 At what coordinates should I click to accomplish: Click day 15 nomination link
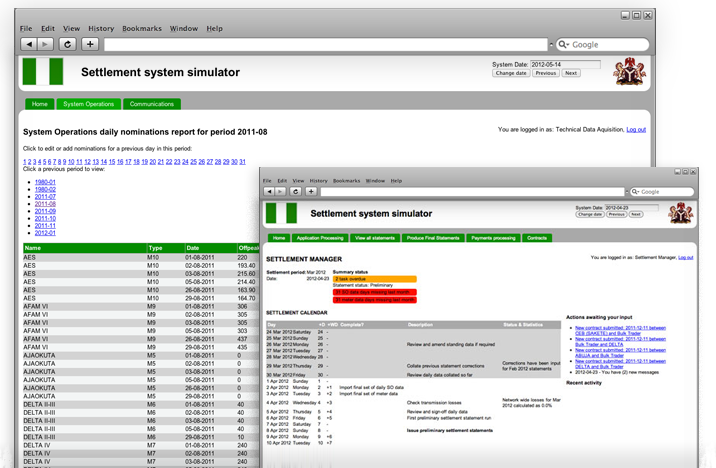pos(112,162)
